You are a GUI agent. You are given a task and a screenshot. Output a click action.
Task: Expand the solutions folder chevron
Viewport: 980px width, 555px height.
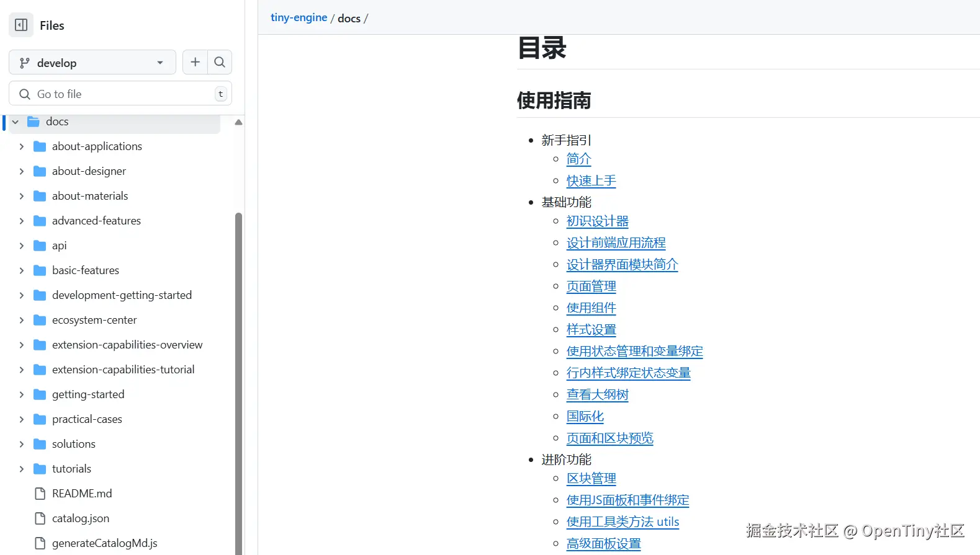pos(22,444)
